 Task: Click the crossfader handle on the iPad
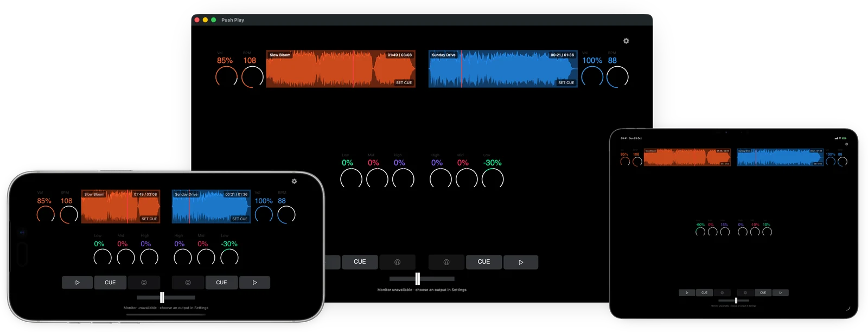[736, 301]
